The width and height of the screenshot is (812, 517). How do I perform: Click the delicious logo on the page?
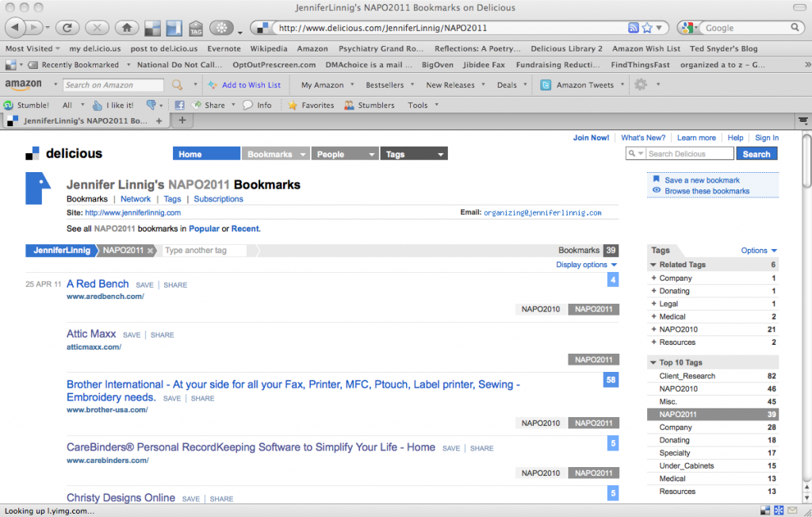coord(64,153)
